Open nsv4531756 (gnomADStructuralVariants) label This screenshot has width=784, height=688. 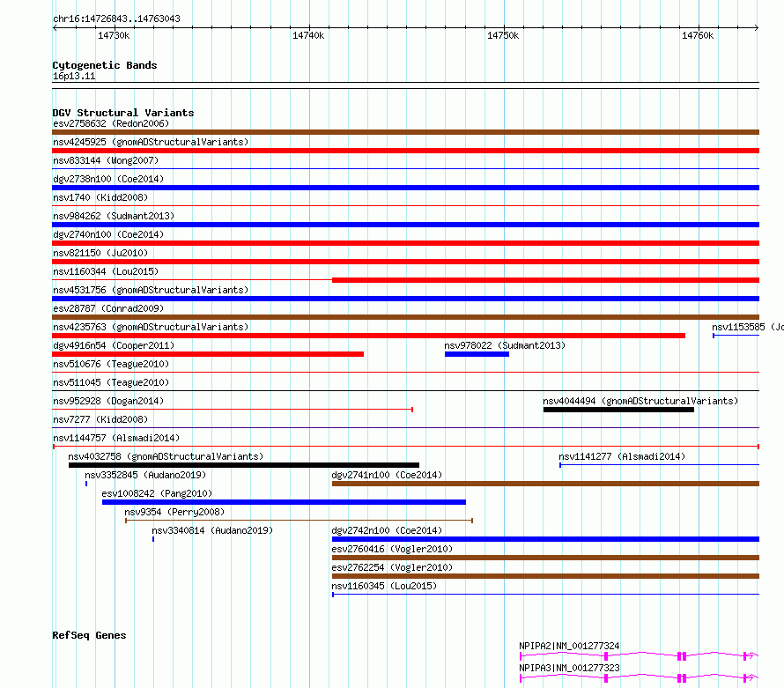151,290
